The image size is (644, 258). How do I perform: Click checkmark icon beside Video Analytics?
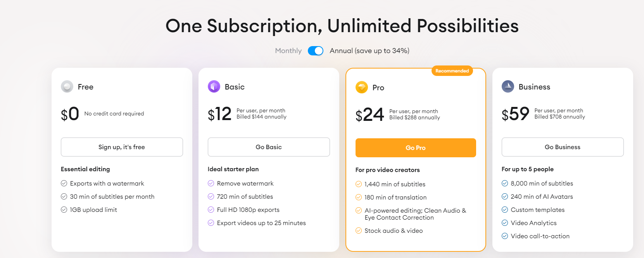pyautogui.click(x=505, y=223)
